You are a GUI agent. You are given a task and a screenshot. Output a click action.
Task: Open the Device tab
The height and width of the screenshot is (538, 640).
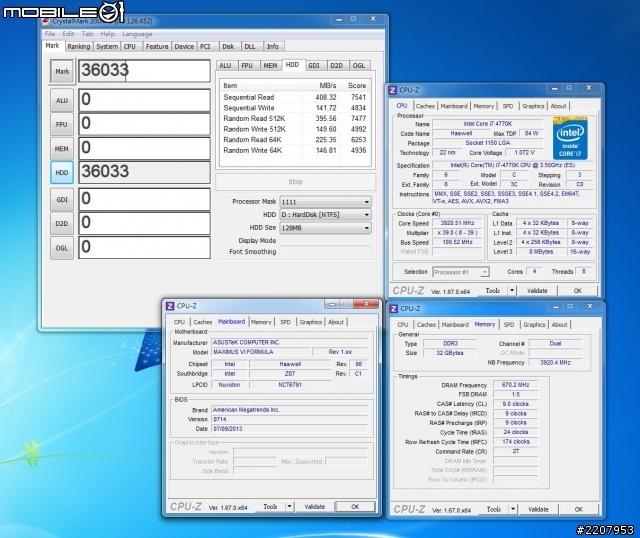184,47
